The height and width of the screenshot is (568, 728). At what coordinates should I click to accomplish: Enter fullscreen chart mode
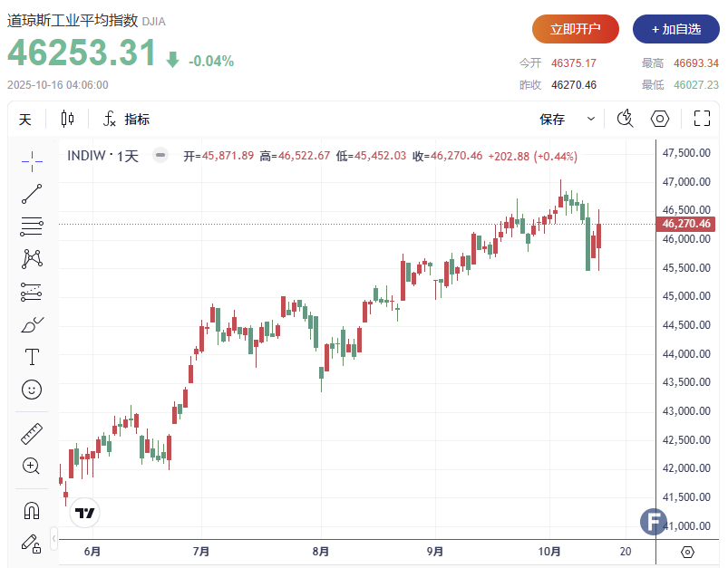click(x=702, y=120)
